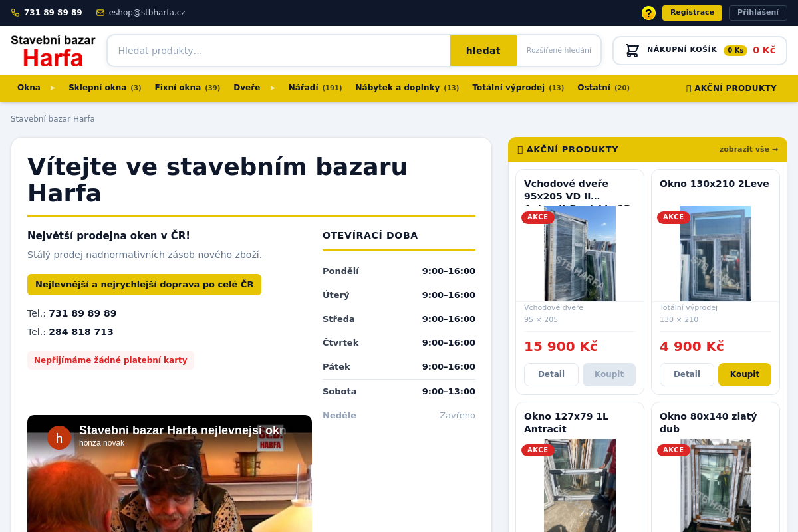Click the Registrace button
Image resolution: width=798 pixels, height=532 pixels.
tap(692, 13)
